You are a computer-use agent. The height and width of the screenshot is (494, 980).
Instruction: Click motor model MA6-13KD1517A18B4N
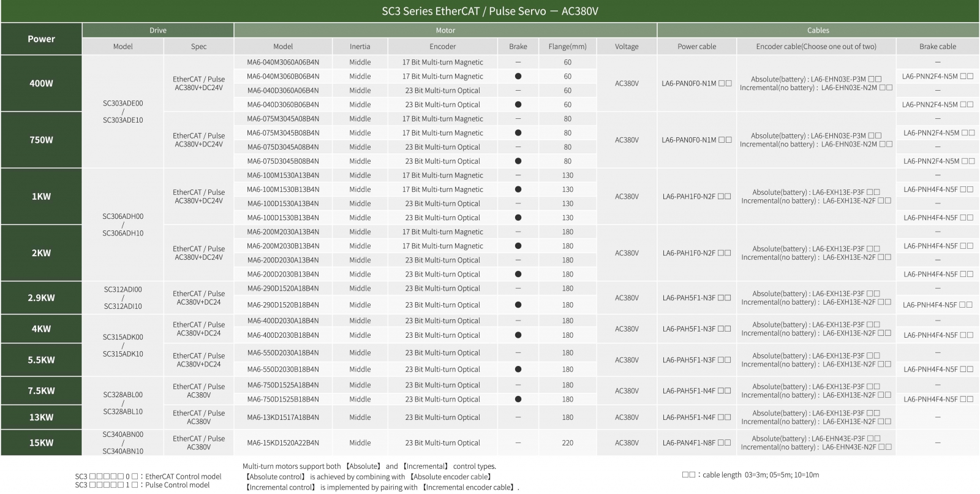[x=283, y=417]
